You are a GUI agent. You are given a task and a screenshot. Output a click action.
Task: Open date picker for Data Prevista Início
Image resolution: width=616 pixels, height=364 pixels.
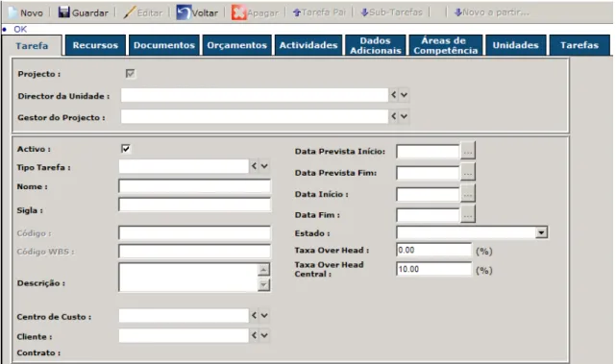pos(467,151)
